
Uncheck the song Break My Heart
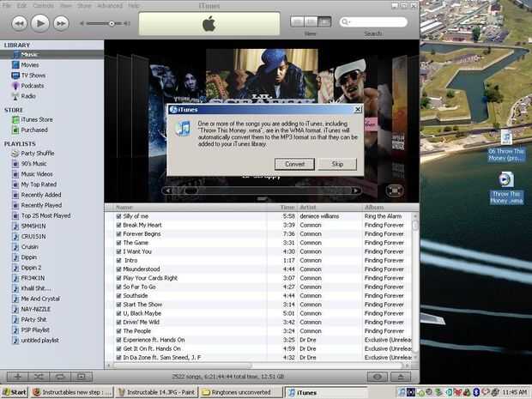[x=118, y=225]
